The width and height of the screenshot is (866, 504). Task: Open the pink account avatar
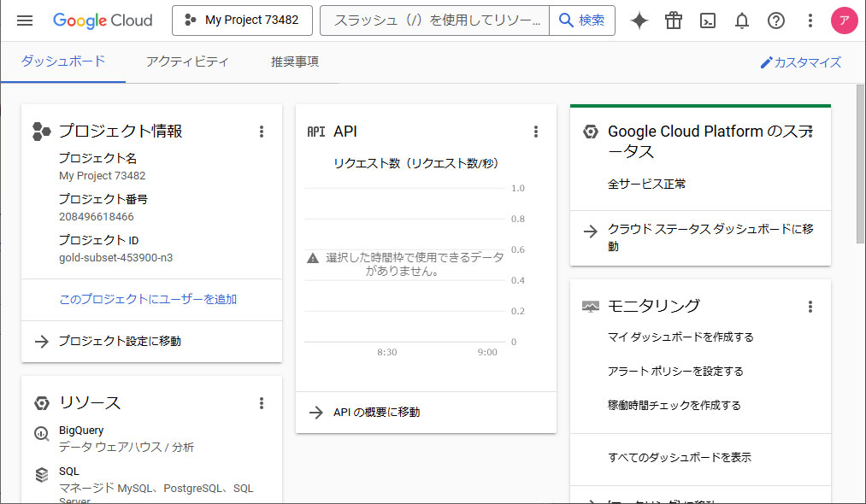[x=845, y=21]
